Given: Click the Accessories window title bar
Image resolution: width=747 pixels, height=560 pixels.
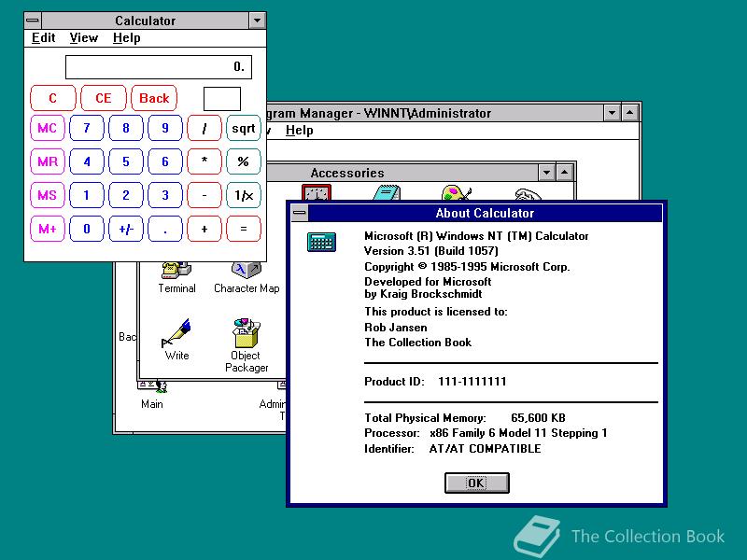Looking at the screenshot, I should tap(402, 173).
